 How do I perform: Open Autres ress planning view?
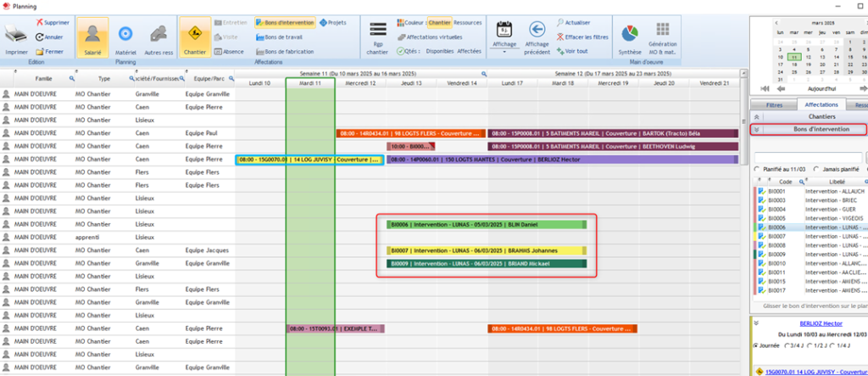(159, 37)
